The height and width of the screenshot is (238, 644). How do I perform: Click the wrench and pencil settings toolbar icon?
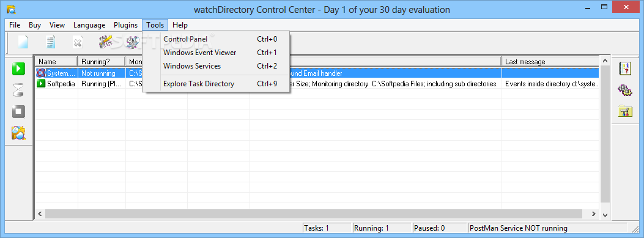click(x=106, y=42)
